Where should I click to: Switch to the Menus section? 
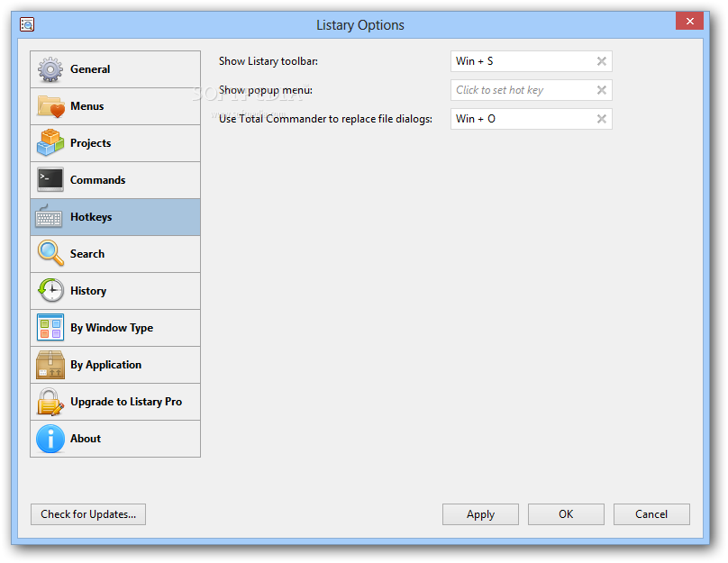115,106
